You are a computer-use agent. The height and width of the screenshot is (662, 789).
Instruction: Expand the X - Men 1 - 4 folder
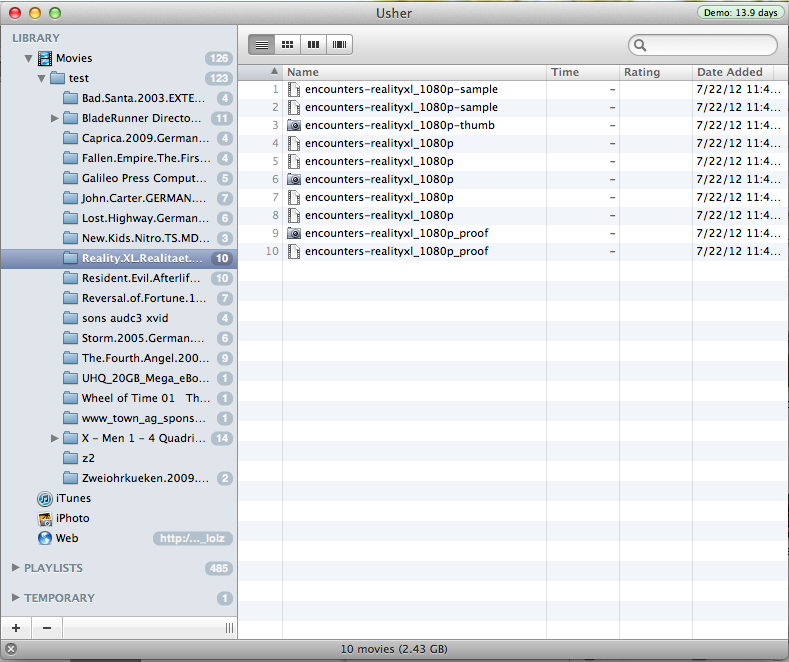[x=54, y=438]
